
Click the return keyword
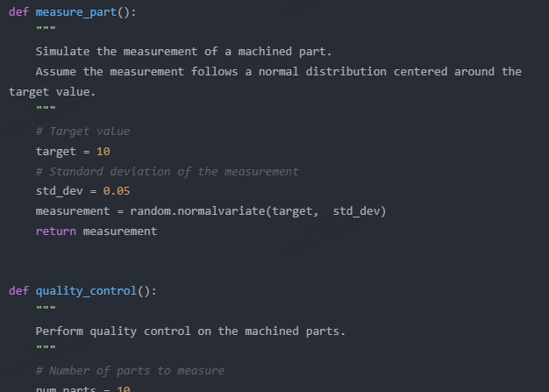coord(56,232)
